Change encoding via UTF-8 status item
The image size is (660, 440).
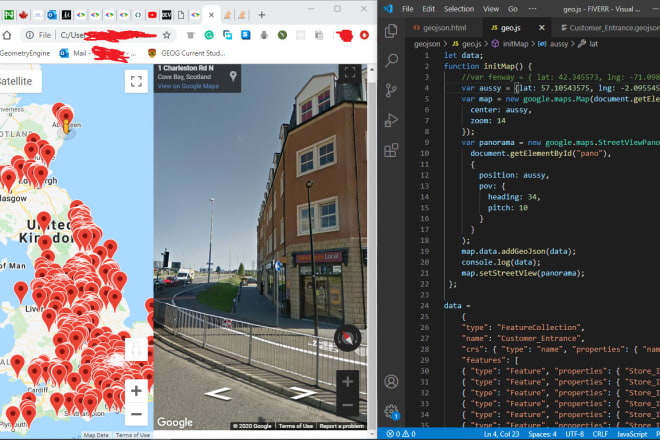pyautogui.click(x=575, y=434)
